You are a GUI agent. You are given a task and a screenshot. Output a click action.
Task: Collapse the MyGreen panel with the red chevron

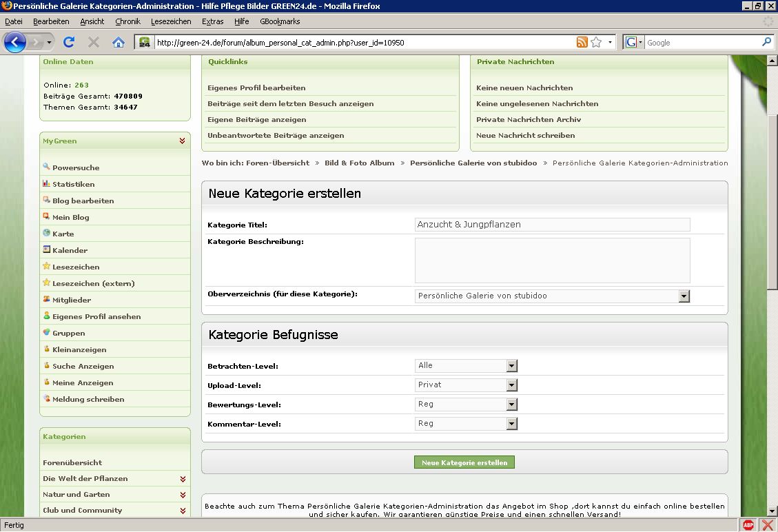(x=182, y=141)
